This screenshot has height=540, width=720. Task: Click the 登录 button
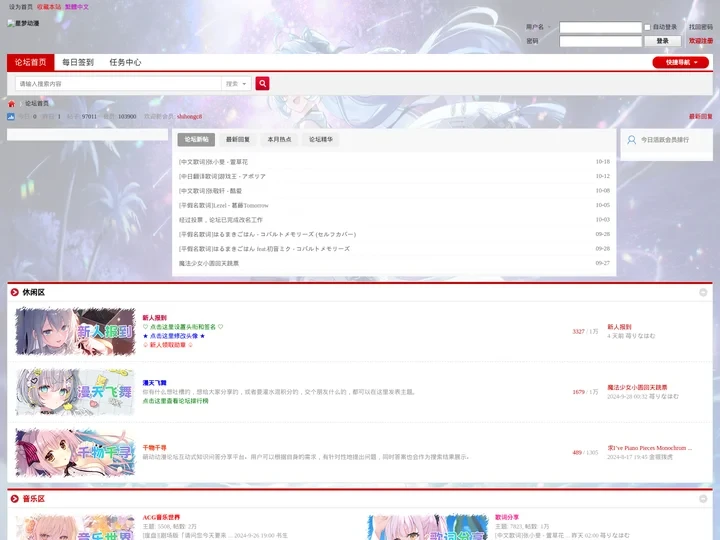click(x=663, y=41)
